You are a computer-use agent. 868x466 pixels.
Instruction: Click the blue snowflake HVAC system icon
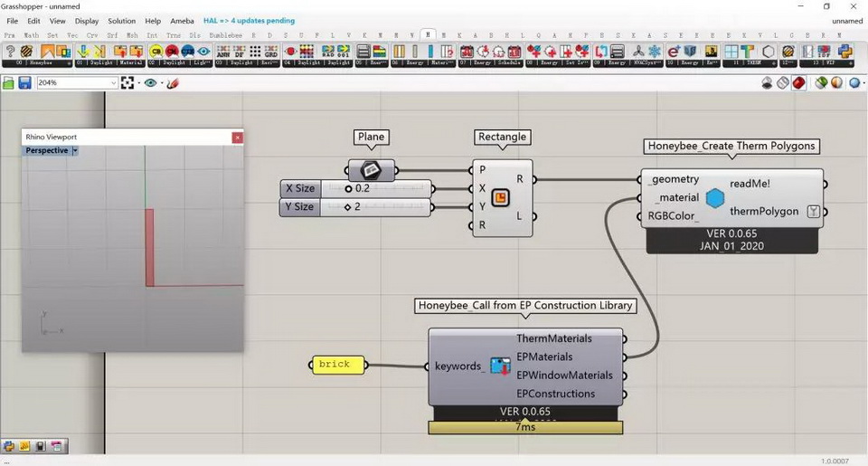(655, 52)
